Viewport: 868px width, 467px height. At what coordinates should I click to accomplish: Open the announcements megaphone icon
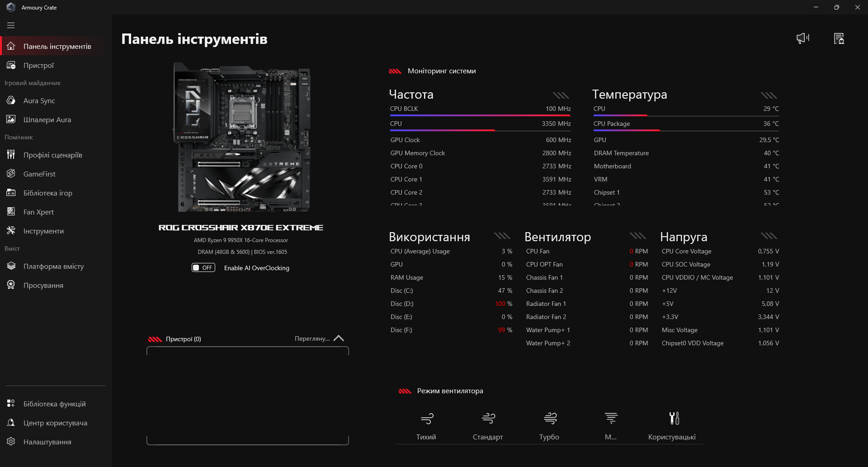coord(803,38)
